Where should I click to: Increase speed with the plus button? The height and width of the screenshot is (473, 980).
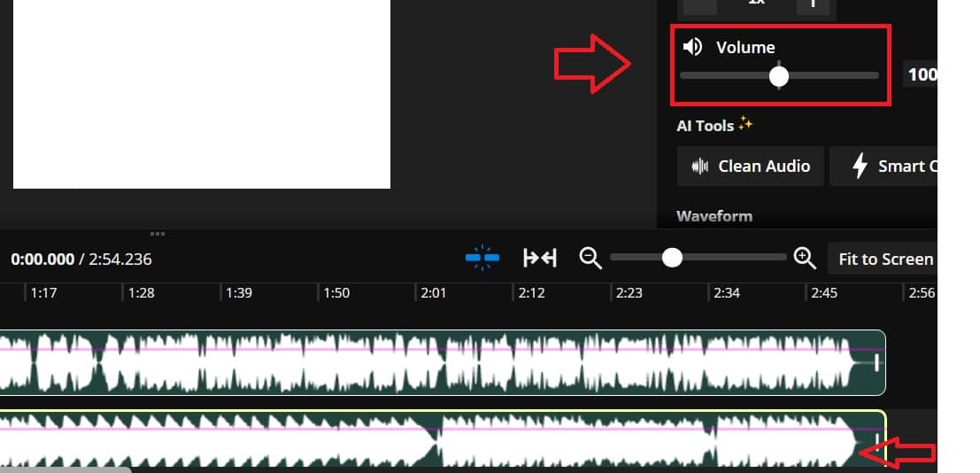coord(813,5)
